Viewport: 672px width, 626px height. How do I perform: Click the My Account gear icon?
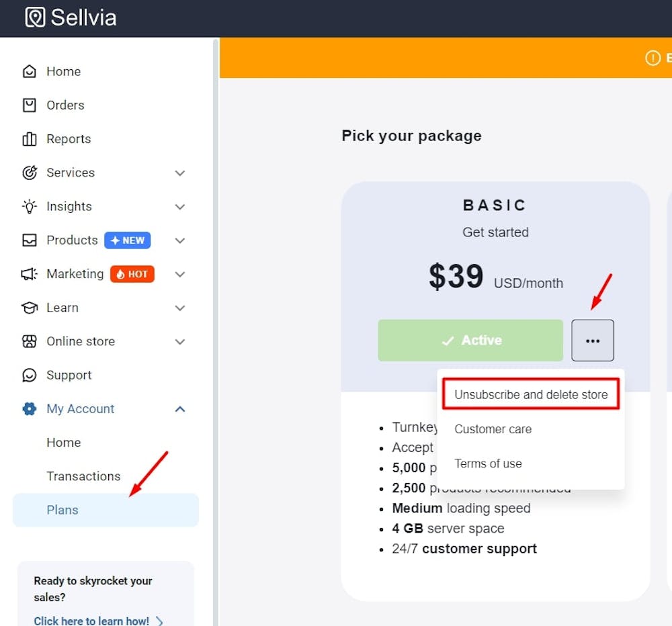30,408
